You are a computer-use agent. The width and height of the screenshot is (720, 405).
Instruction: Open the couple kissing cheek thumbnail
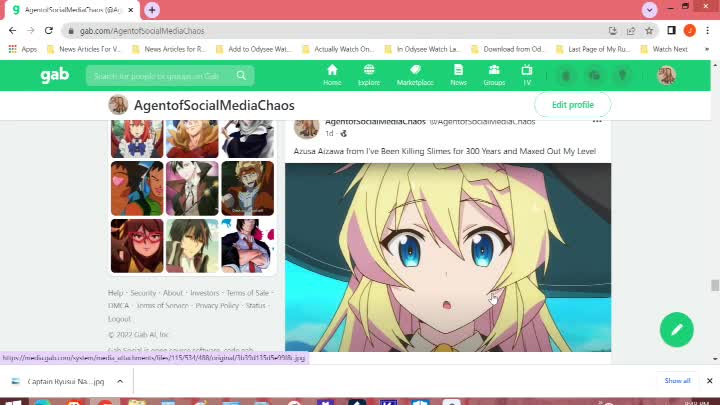[x=137, y=188]
